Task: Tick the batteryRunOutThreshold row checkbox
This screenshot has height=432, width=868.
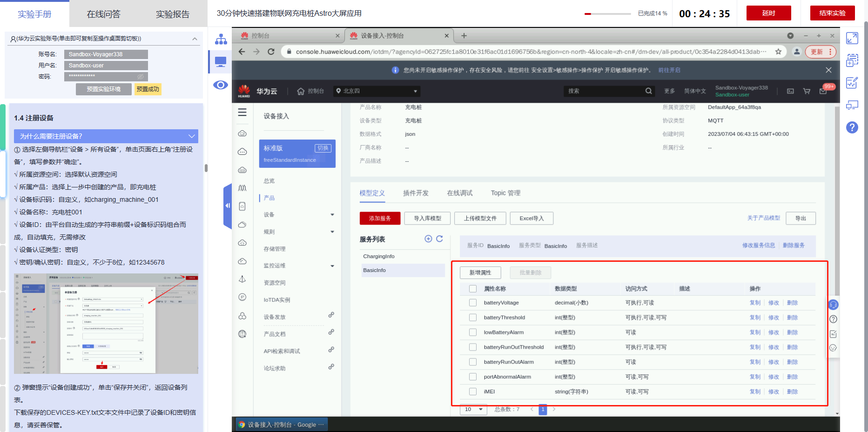Action: [473, 347]
